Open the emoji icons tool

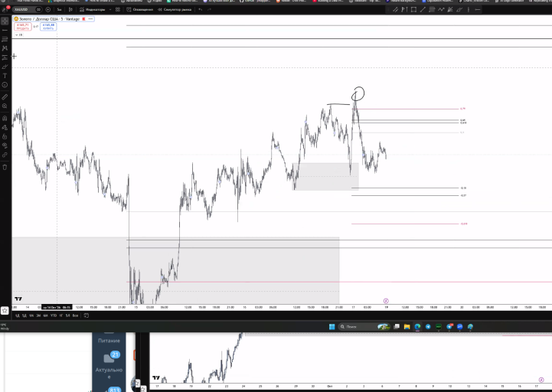click(x=5, y=85)
